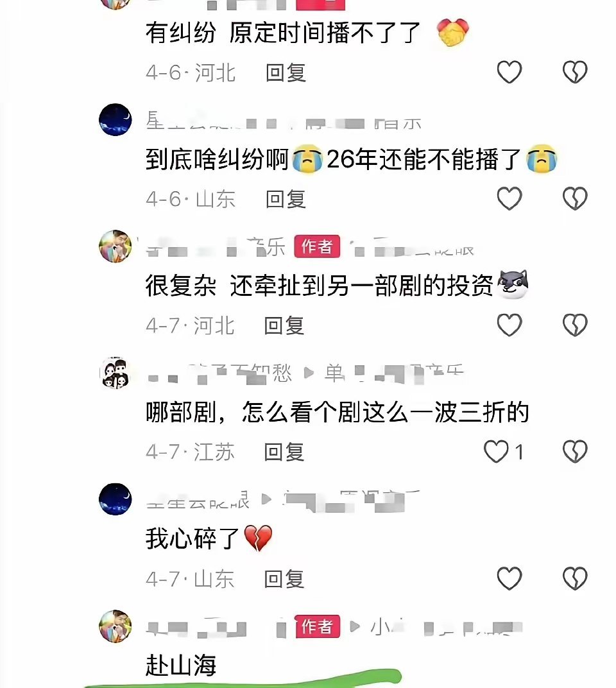Like the 很复杂 还牵扯到另一部剧的投资 comment

[509, 325]
